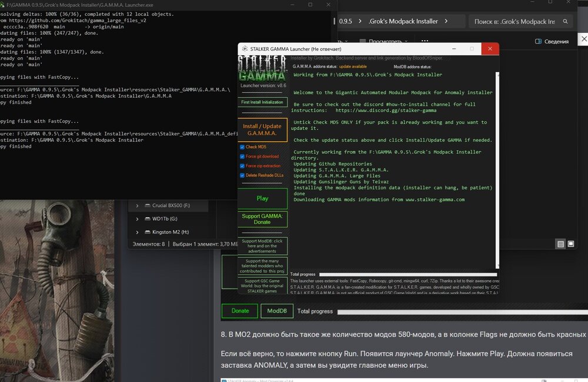Viewport: 588px width, 382px height.
Task: Click 'Downloading GAMMA mods information' log line
Action: pos(379,200)
